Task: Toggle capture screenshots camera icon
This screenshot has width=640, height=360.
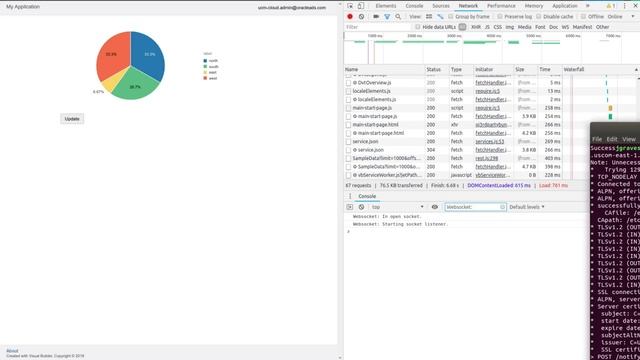Action: (376, 17)
